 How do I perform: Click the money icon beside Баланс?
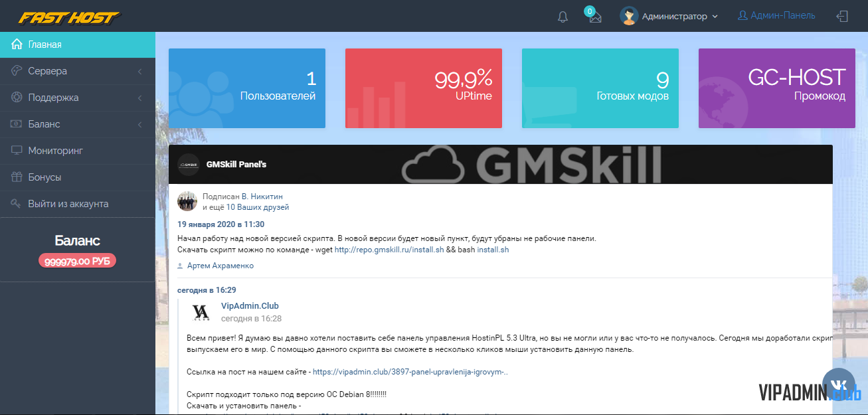[x=17, y=124]
